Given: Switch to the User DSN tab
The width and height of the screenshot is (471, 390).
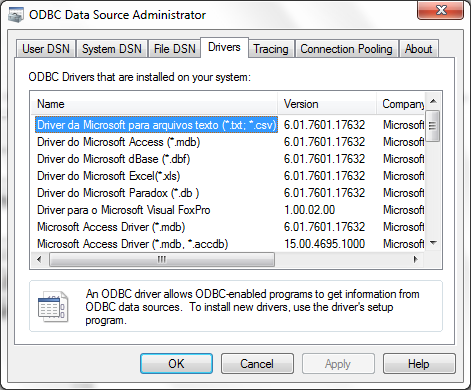Looking at the screenshot, I should point(46,49).
